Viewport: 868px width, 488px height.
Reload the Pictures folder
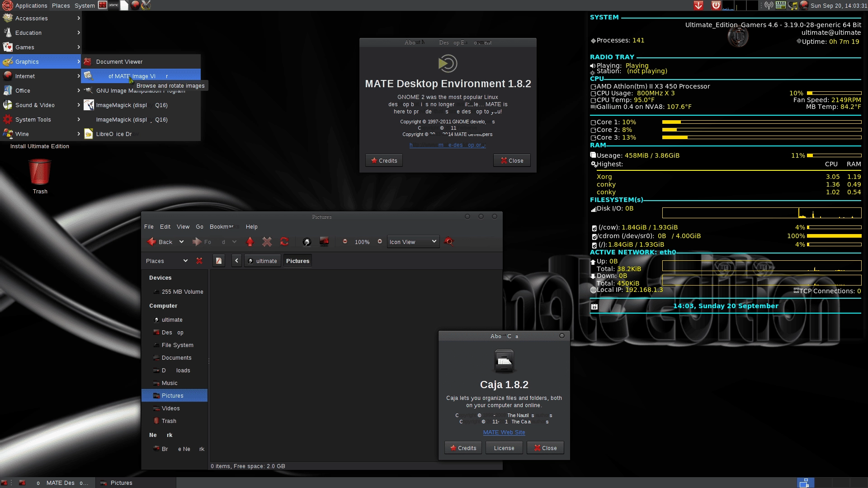[x=284, y=242]
